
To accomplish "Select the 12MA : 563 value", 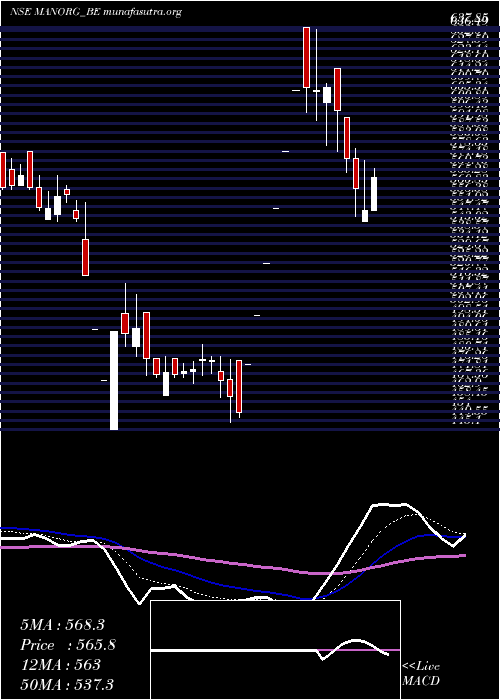I will coord(60,665).
